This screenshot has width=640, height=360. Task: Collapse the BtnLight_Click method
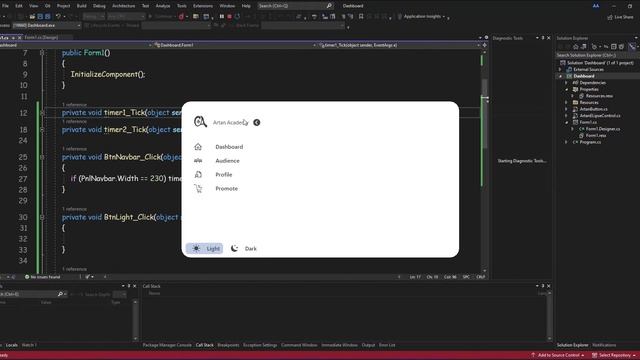[x=42, y=217]
